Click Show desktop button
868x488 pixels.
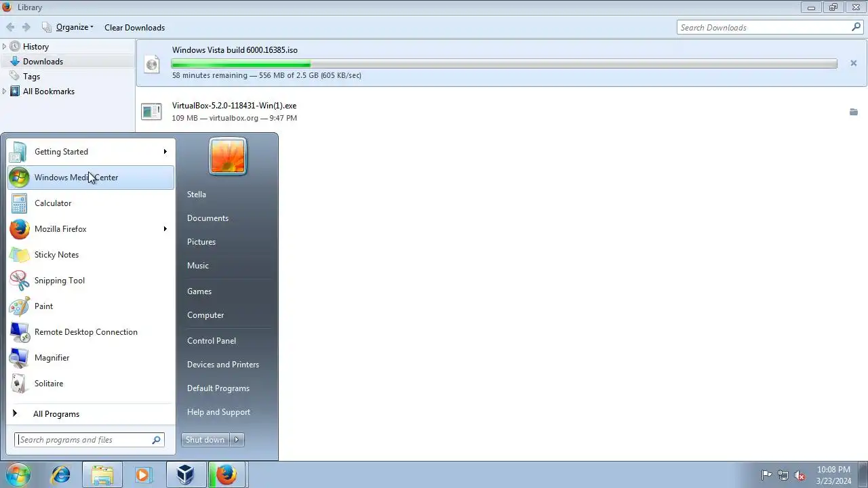[x=863, y=475]
